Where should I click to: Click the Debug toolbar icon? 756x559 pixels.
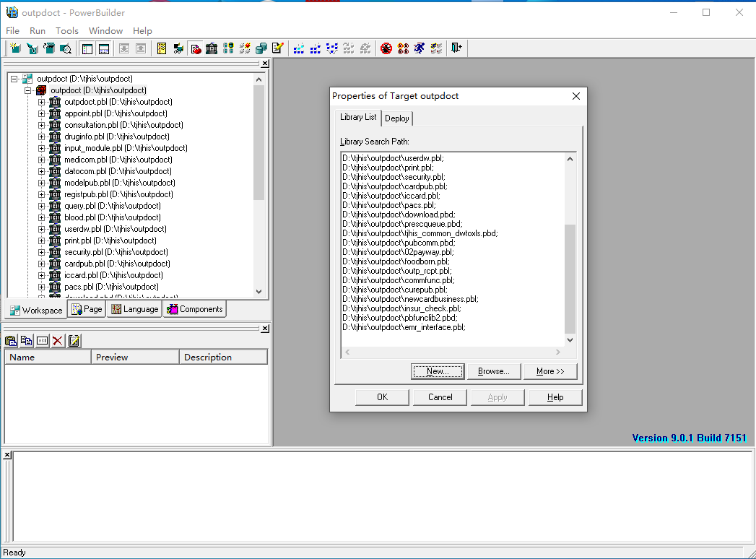click(386, 48)
